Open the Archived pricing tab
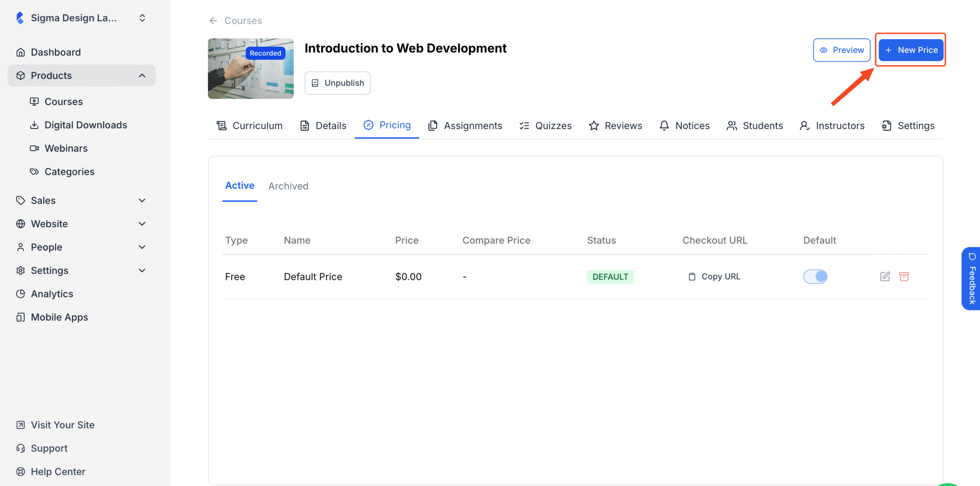This screenshot has height=486, width=980. pyautogui.click(x=288, y=186)
